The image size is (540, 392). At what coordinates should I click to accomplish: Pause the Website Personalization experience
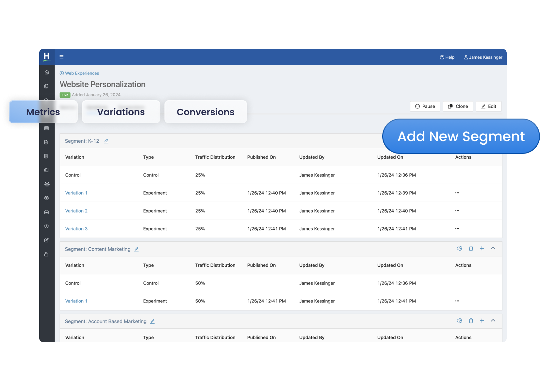(x=425, y=106)
